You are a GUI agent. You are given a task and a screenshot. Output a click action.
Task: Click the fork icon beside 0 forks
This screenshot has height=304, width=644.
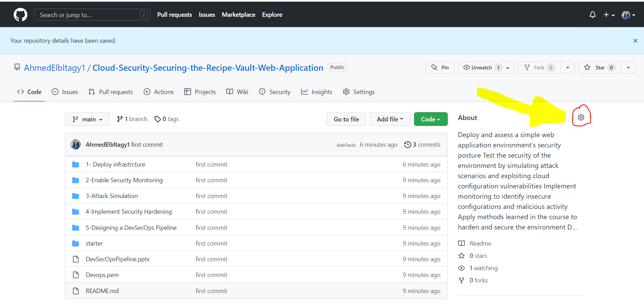[x=461, y=280]
